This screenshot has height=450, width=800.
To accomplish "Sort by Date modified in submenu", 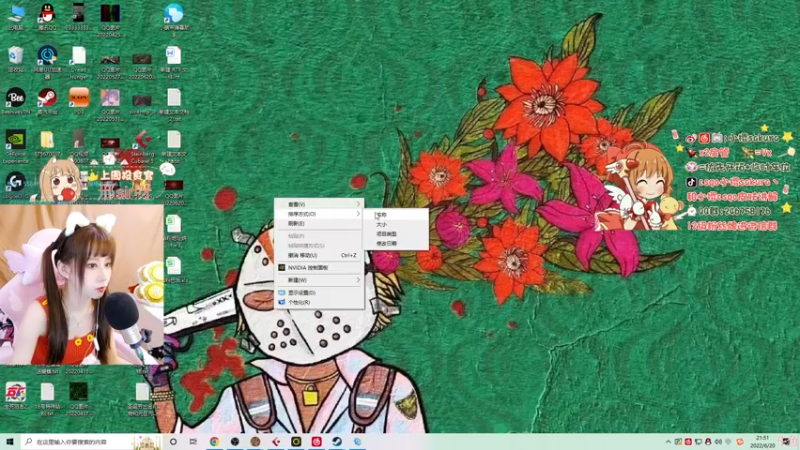I will [395, 243].
